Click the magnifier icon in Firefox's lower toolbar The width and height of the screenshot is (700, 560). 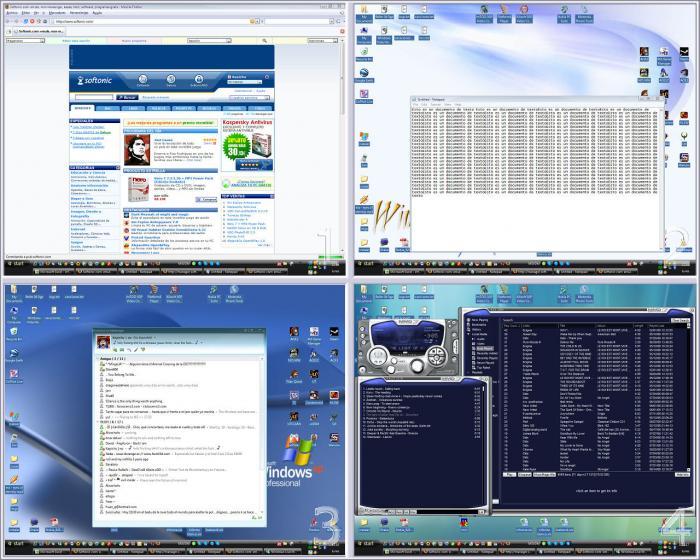[264, 41]
